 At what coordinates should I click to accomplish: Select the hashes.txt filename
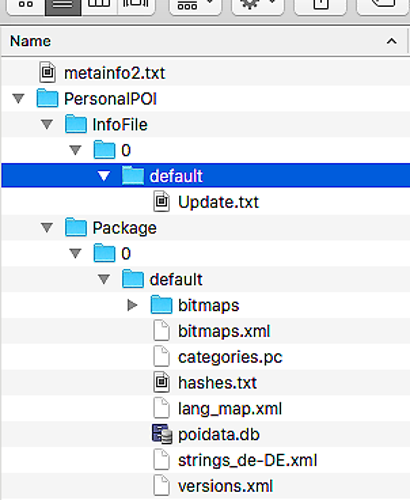point(217,383)
